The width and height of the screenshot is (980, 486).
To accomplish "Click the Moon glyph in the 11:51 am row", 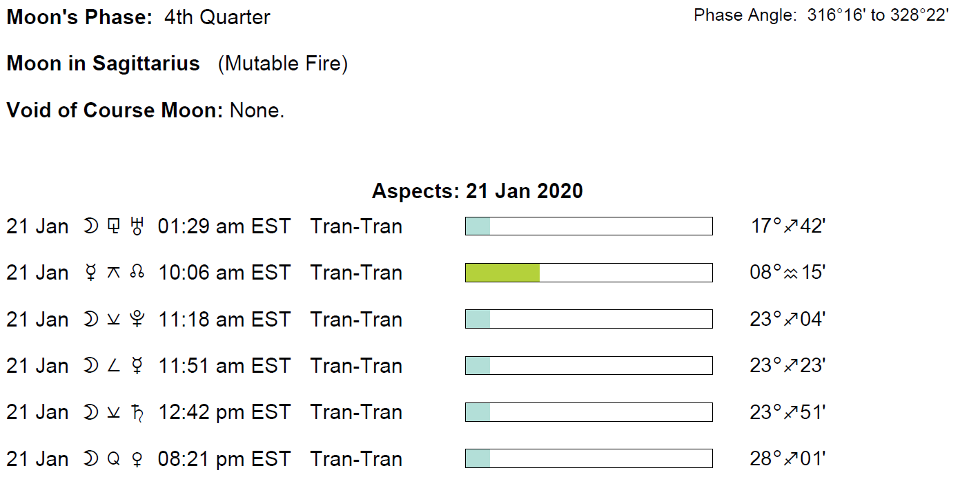I will point(90,366).
